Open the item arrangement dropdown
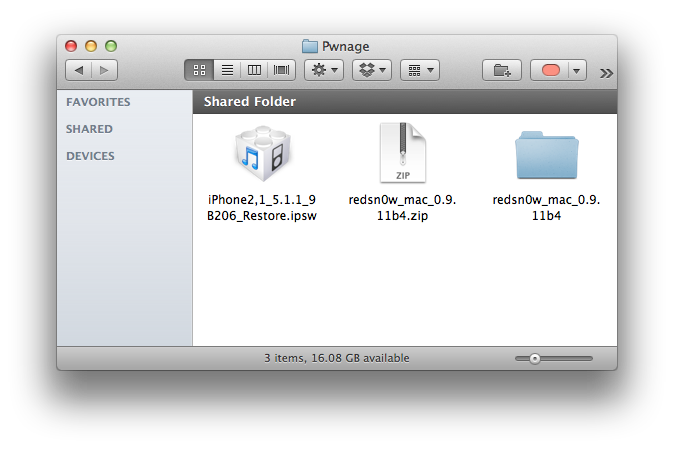Image resolution: width=674 pixels, height=449 pixels. [x=419, y=70]
